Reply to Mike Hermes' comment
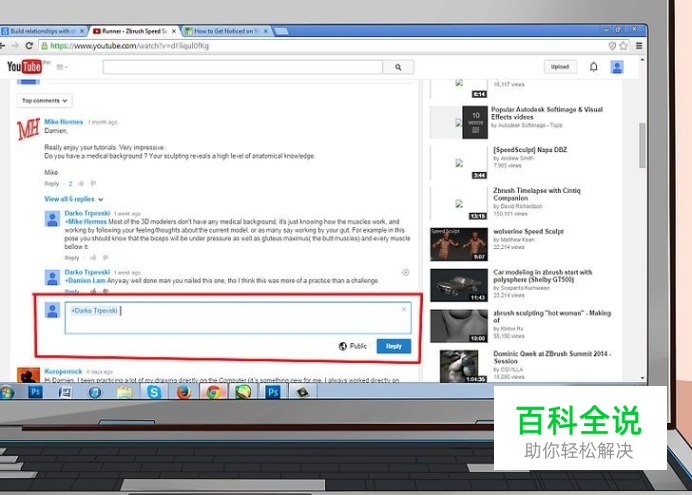This screenshot has height=495, width=692. point(51,184)
